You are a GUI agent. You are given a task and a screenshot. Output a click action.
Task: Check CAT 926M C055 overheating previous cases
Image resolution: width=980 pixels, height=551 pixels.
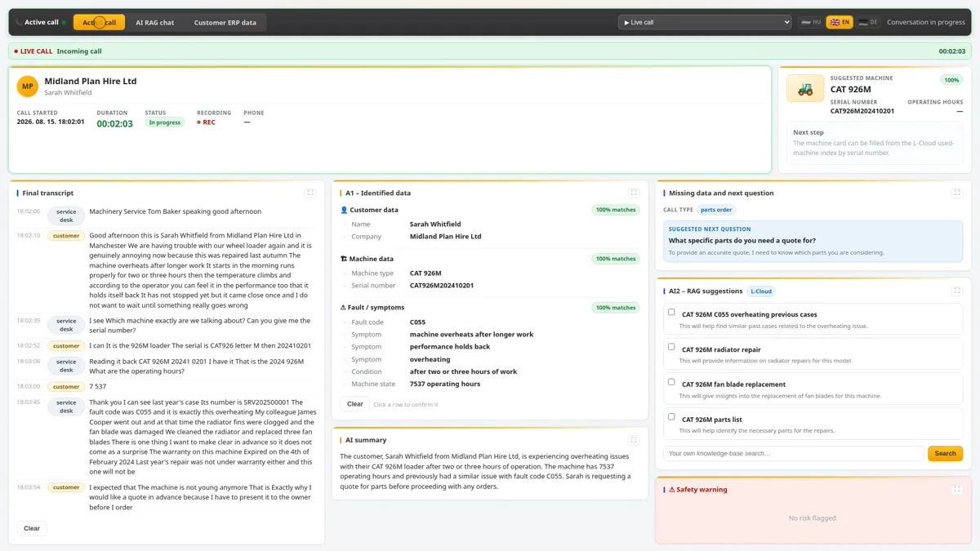click(671, 312)
